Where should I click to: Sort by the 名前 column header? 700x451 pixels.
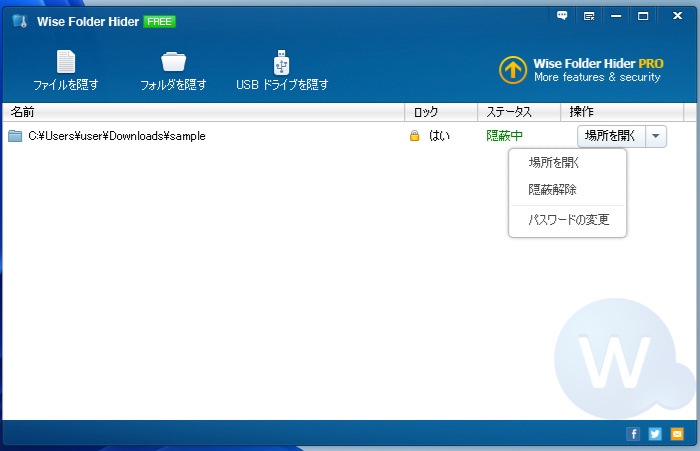(203, 112)
